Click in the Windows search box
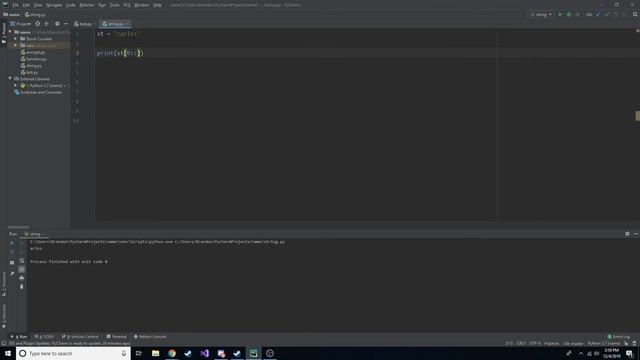This screenshot has width=640, height=360. [x=73, y=353]
